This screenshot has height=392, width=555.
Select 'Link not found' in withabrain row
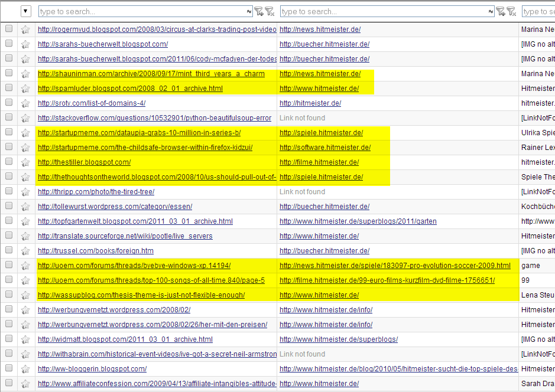pyautogui.click(x=302, y=354)
